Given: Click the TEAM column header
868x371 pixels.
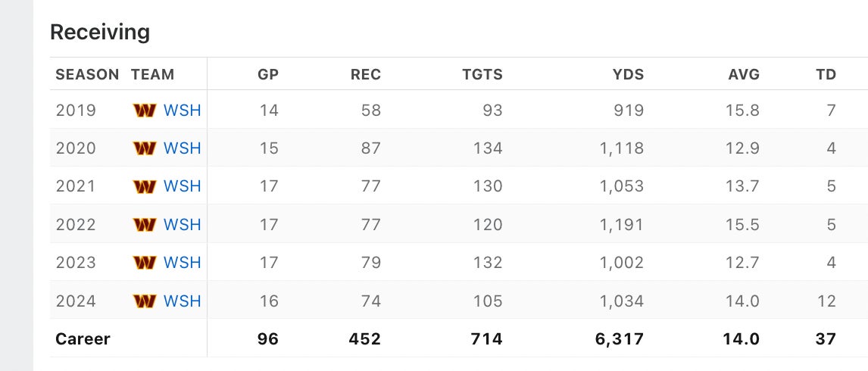Looking at the screenshot, I should 152,74.
